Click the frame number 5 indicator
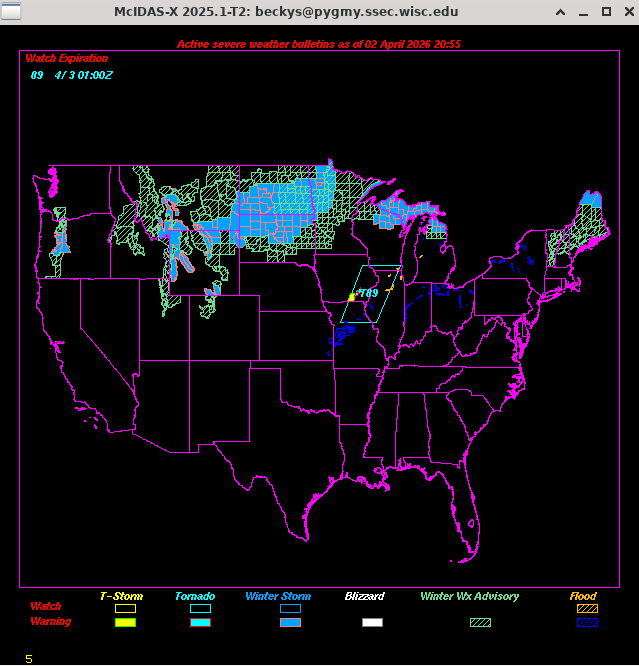This screenshot has width=639, height=666. (29, 659)
